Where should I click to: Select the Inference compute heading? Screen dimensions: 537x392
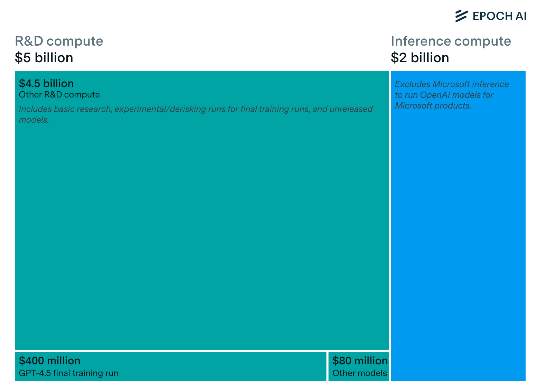[x=451, y=41]
